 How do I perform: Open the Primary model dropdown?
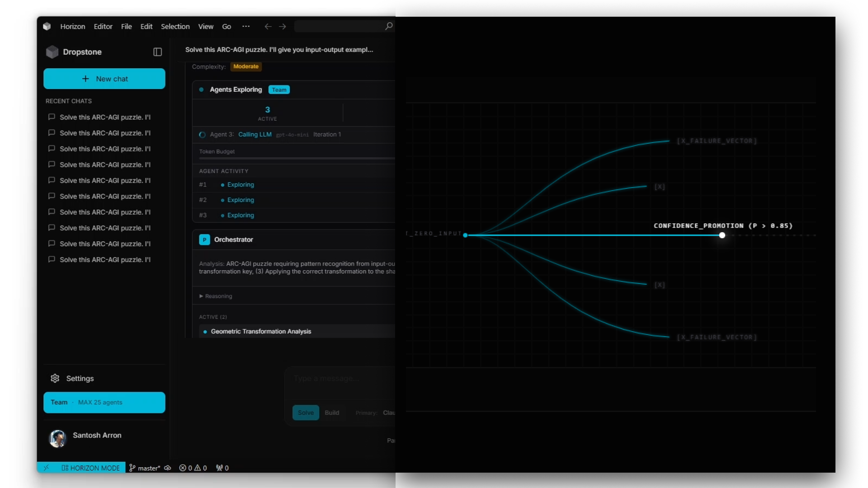(x=389, y=413)
